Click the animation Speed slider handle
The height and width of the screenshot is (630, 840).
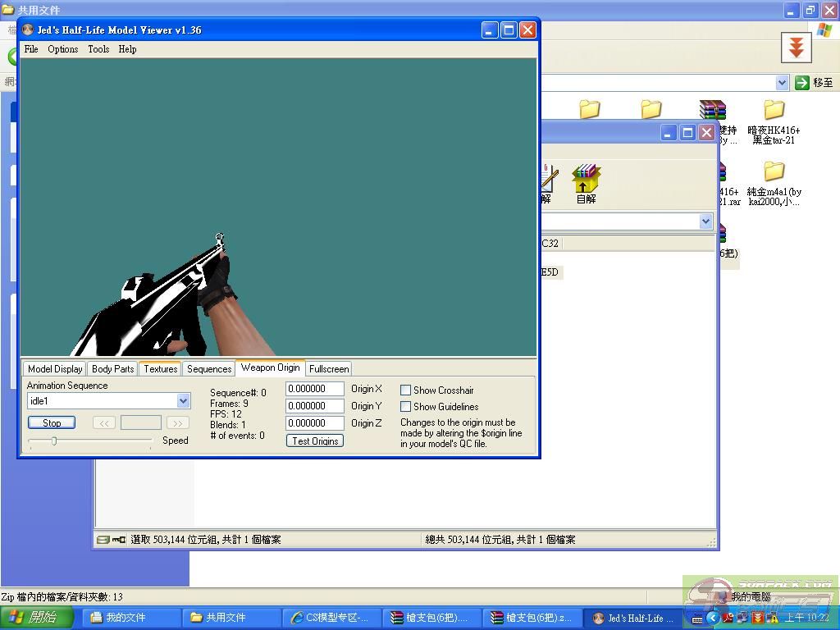click(54, 441)
